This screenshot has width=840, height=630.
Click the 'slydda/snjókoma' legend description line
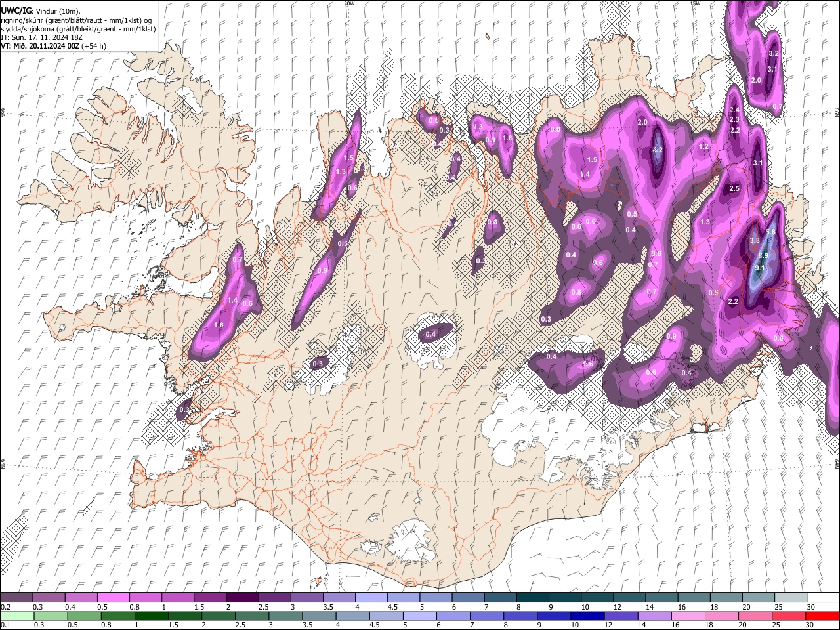coord(78,29)
